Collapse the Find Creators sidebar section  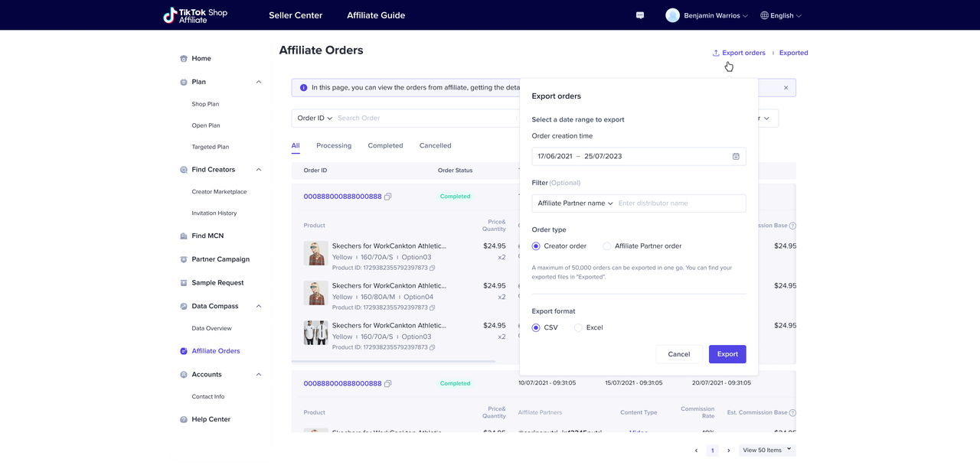(258, 170)
